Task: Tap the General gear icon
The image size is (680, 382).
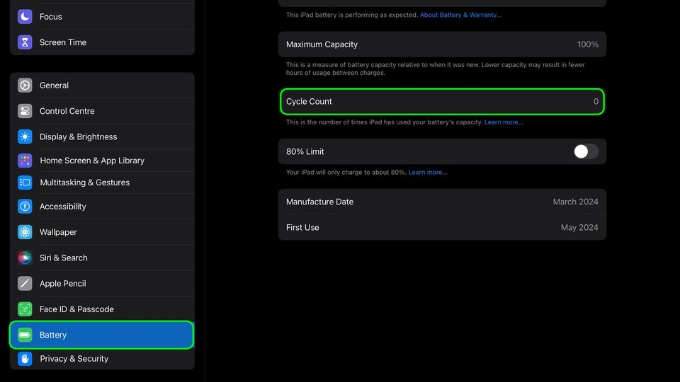Action: [x=25, y=85]
